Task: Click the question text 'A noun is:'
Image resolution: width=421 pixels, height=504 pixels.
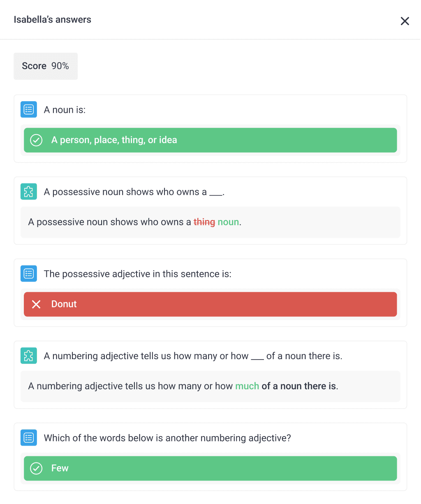Action: tap(65, 109)
